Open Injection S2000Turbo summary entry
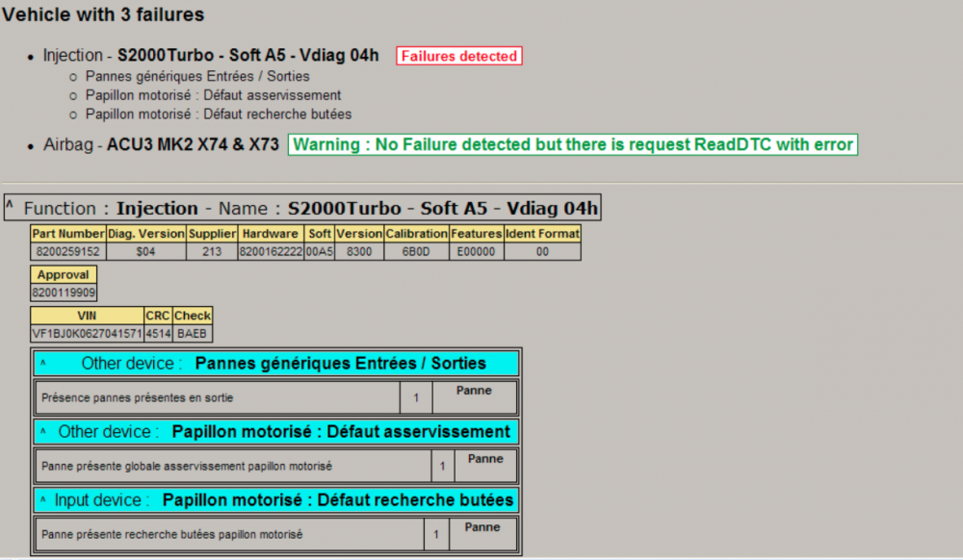 point(211,55)
